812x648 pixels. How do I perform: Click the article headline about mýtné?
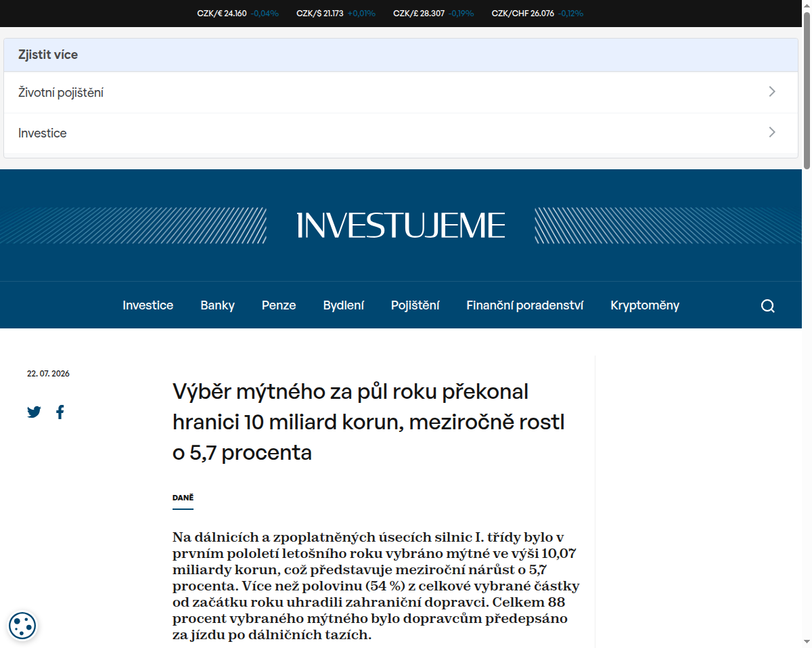pyautogui.click(x=369, y=422)
